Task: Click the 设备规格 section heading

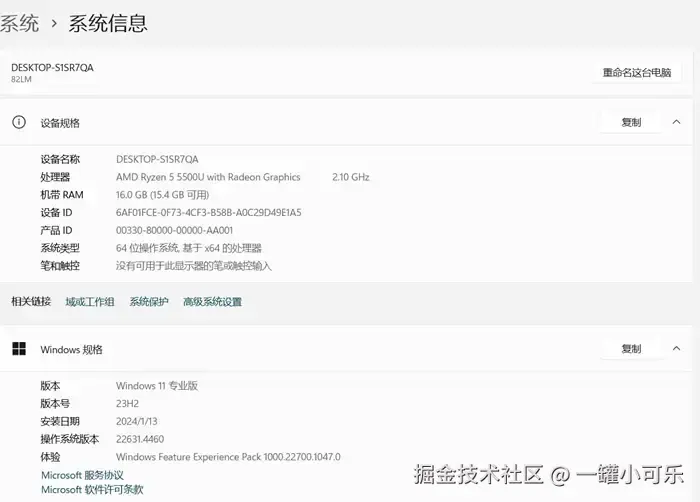Action: 60,123
